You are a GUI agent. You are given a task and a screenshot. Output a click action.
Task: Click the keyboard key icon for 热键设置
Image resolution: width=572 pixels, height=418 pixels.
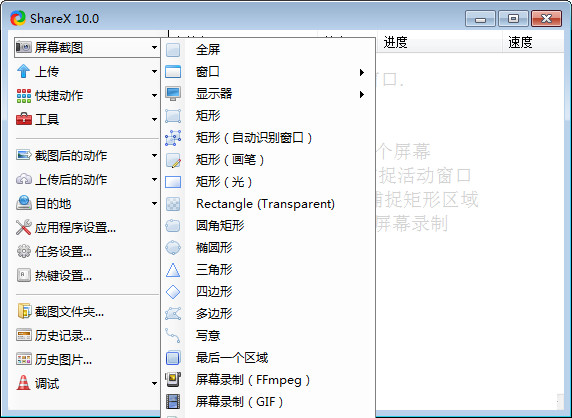tap(24, 275)
